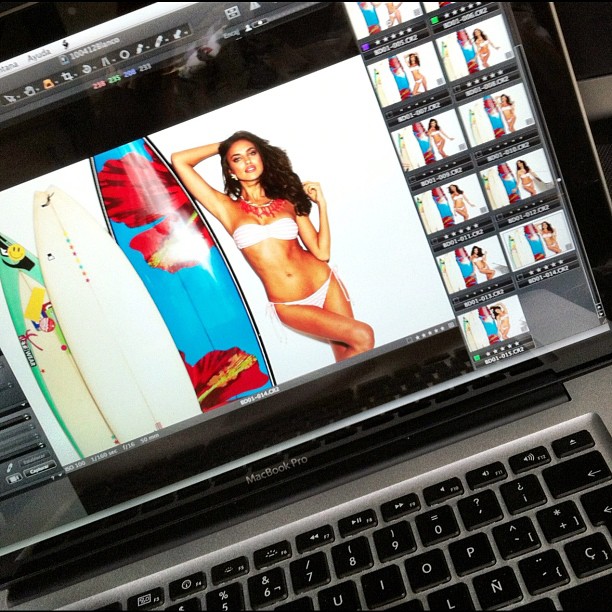612x612 pixels.
Task: Open color tag box of BD01-012.CR2
Action: coord(500,217)
